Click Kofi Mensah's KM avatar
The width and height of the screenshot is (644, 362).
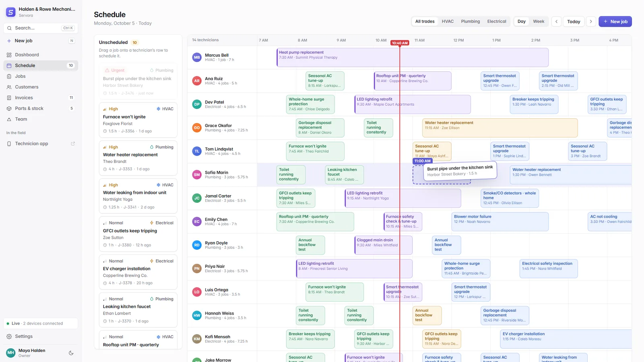tap(197, 339)
